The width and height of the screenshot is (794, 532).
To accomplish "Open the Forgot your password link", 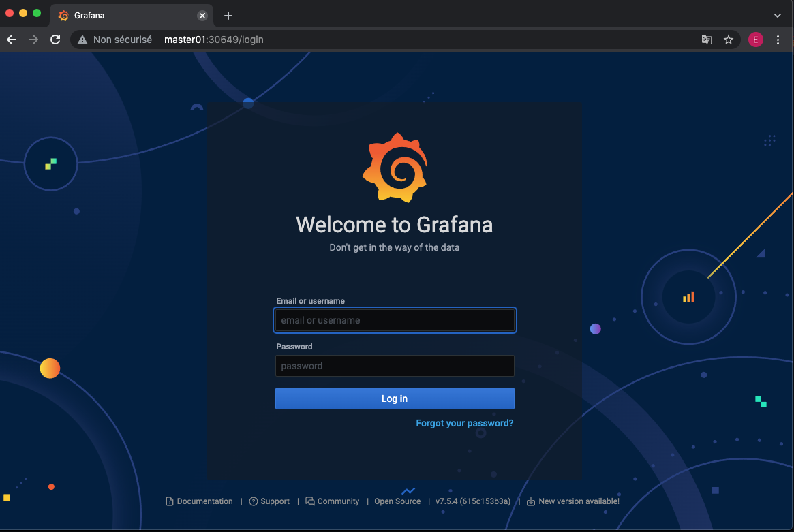I will 464,423.
